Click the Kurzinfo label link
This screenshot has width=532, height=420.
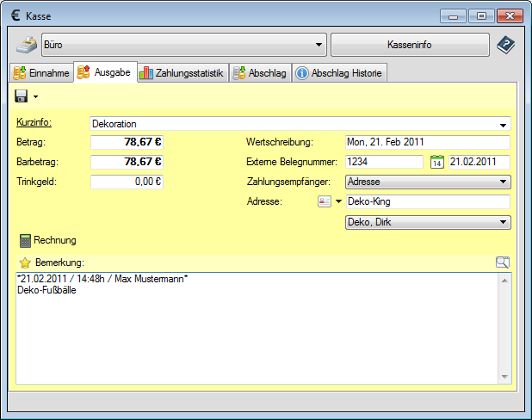(x=34, y=123)
